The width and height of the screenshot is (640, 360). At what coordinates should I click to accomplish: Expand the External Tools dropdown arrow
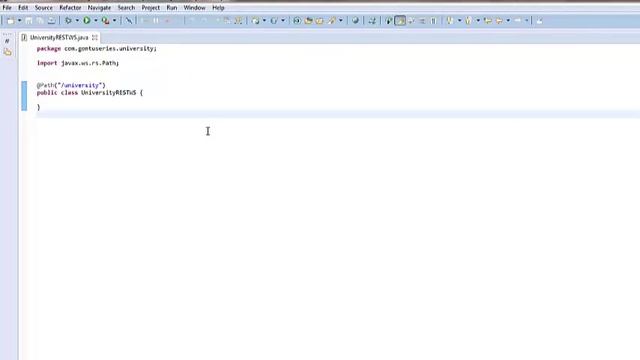[x=114, y=20]
